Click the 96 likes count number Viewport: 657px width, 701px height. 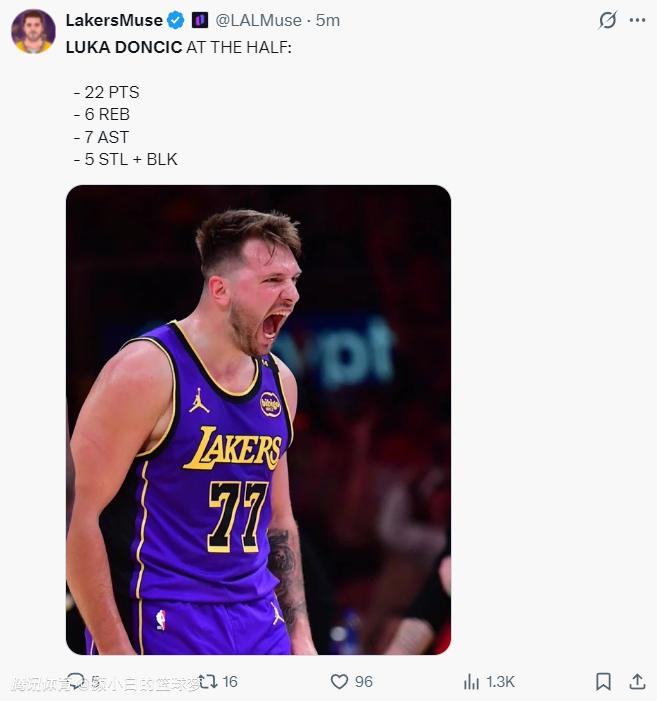(363, 681)
